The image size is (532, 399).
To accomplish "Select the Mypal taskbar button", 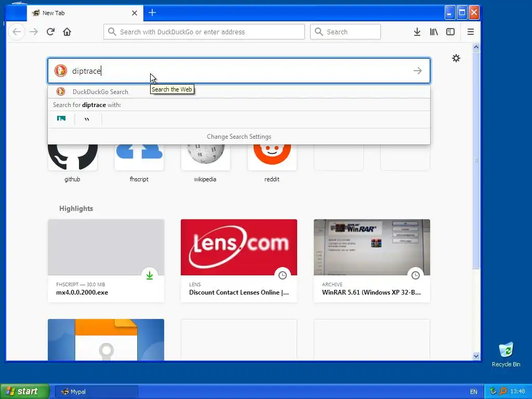I will (96, 392).
